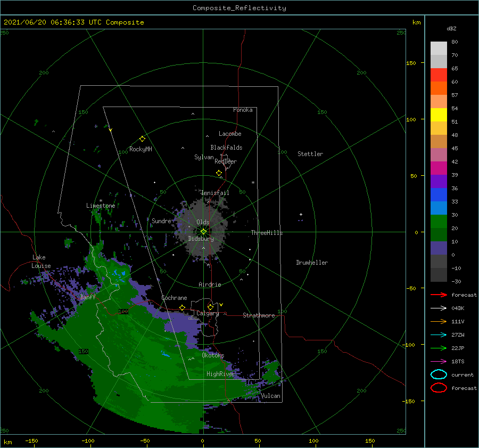This screenshot has height=448, width=479.
Task: Select the orange 111V arrow icon
Action: pyautogui.click(x=439, y=321)
